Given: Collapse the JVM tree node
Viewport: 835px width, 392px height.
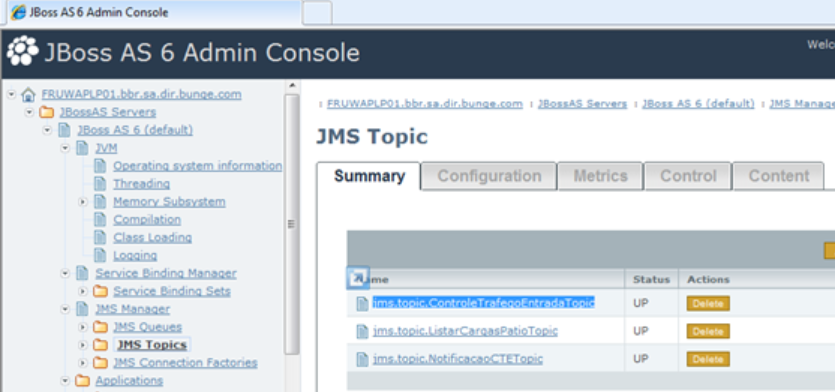Looking at the screenshot, I should pyautogui.click(x=65, y=148).
